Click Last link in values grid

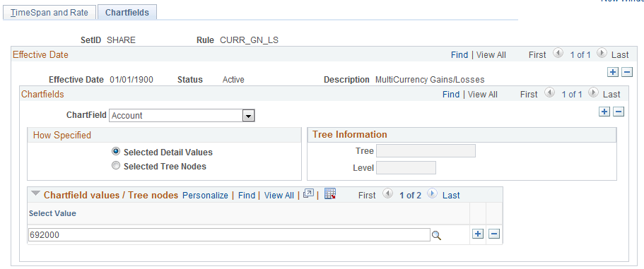(x=451, y=196)
